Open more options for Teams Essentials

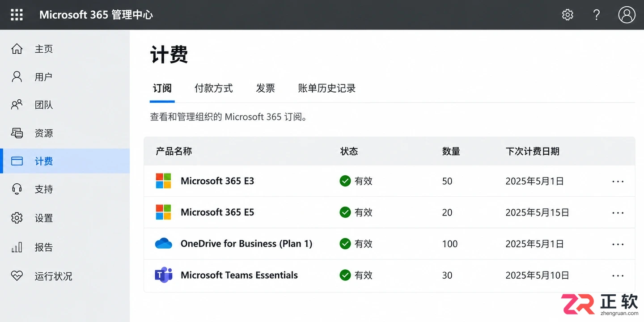pos(618,275)
